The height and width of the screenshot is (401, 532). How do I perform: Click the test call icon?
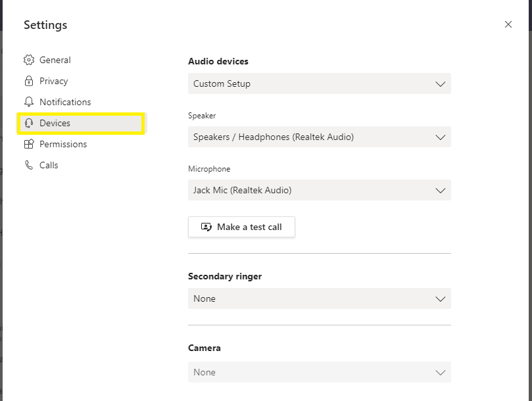[x=206, y=227]
